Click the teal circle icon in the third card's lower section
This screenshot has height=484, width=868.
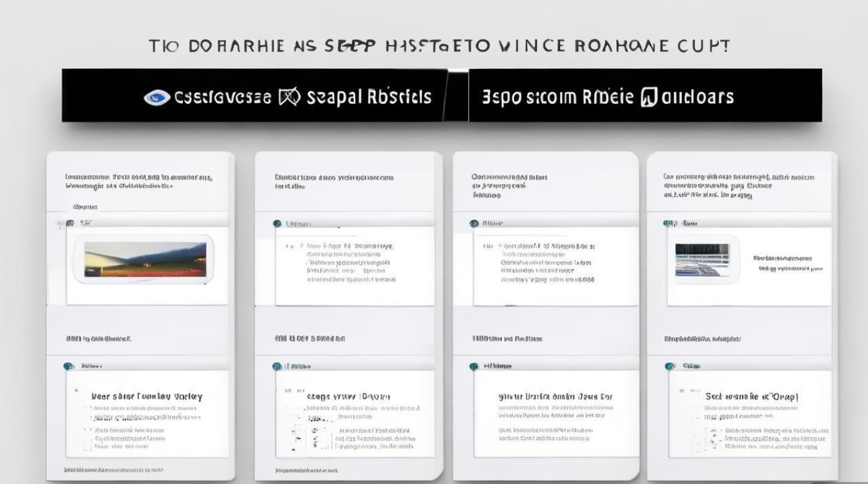coord(474,367)
